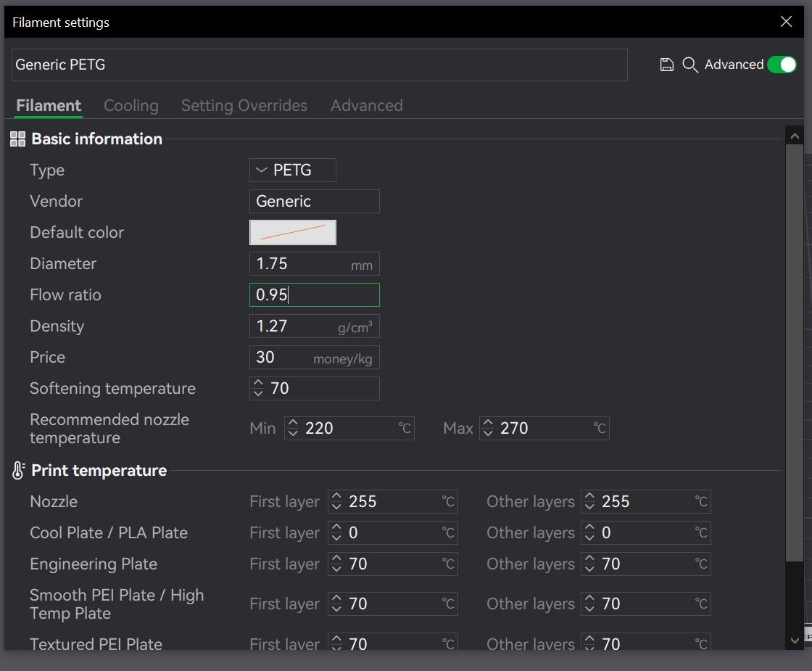Viewport: 812px width, 671px height.
Task: Decrease Smooth PEI Plate other layers temperature
Action: click(589, 609)
